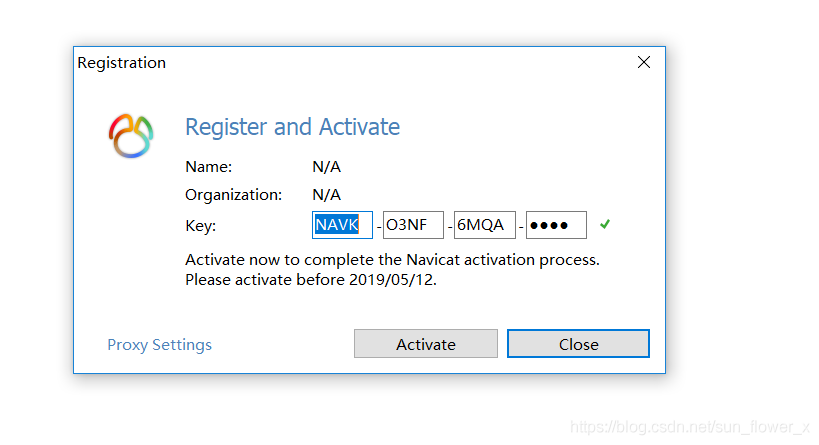Image resolution: width=819 pixels, height=445 pixels.
Task: Click the first key field containing NAVK
Action: (x=342, y=225)
